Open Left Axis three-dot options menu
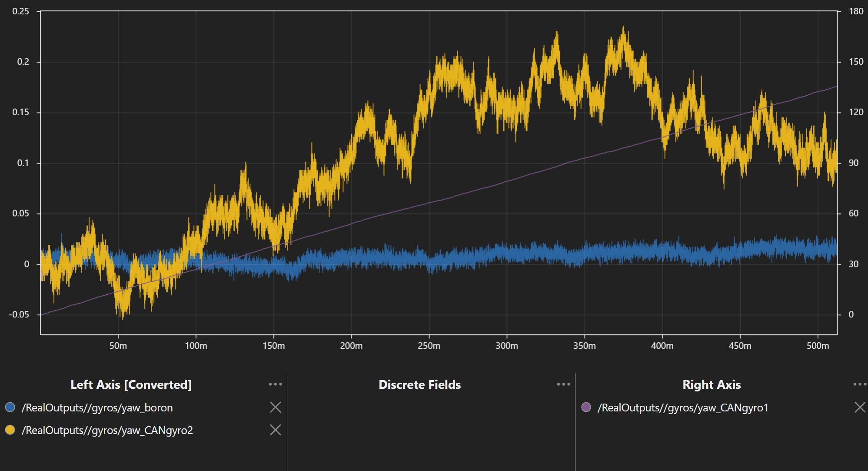Viewport: 868px width, 471px height. point(275,384)
